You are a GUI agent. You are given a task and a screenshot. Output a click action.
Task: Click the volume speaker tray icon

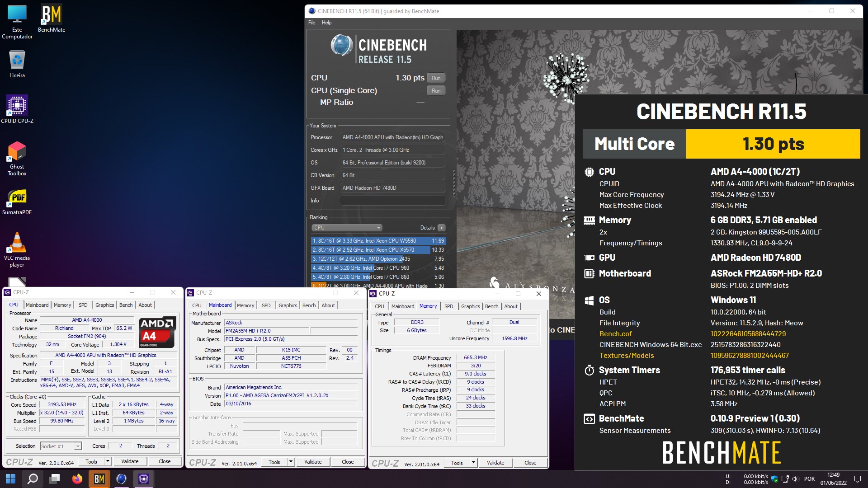click(795, 479)
